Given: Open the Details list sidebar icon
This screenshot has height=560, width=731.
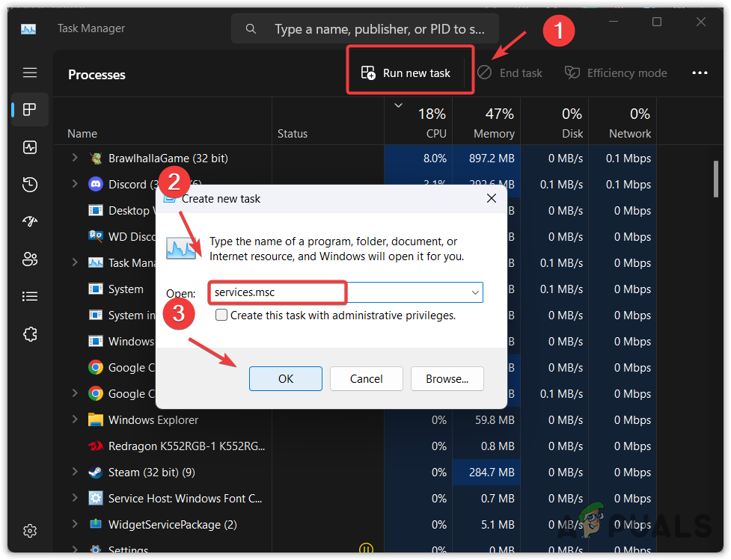Looking at the screenshot, I should click(30, 296).
